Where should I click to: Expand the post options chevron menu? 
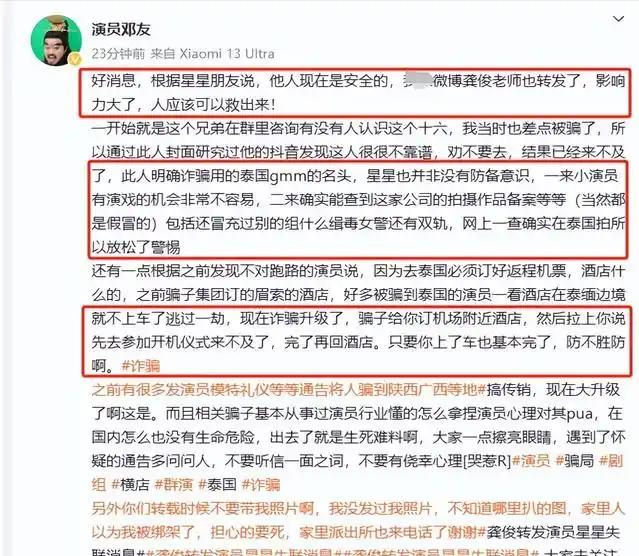pyautogui.click(x=619, y=19)
